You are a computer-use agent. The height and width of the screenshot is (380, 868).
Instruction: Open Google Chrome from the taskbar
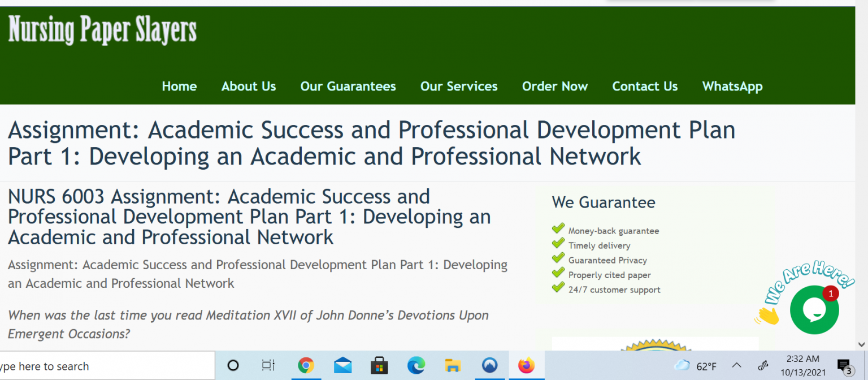pyautogui.click(x=306, y=365)
